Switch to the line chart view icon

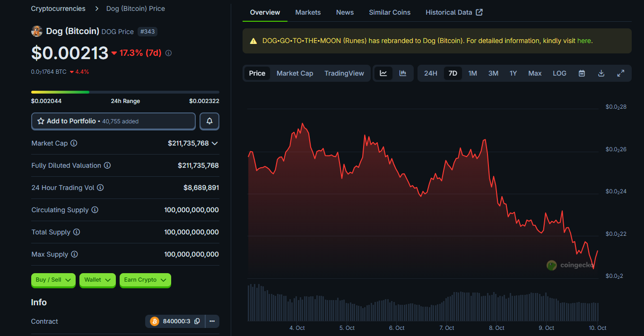coord(383,73)
